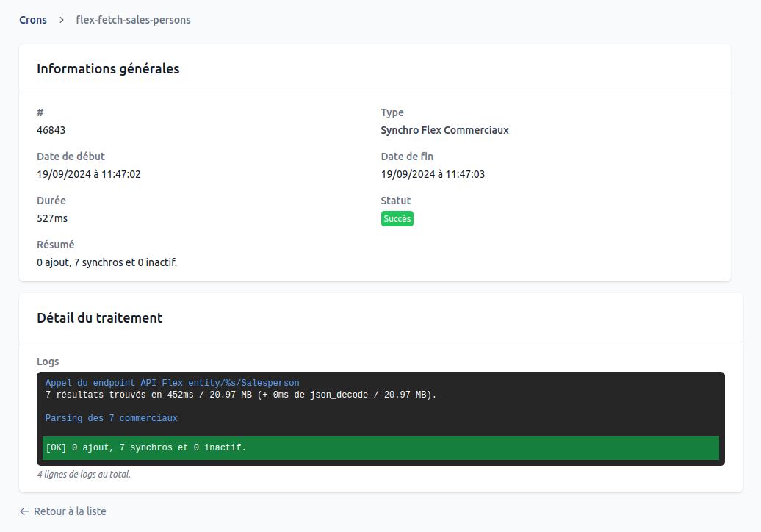Viewport: 761px width, 532px height.
Task: Select the end date '19/09/2024 à 11:47:03'
Action: [x=433, y=174]
